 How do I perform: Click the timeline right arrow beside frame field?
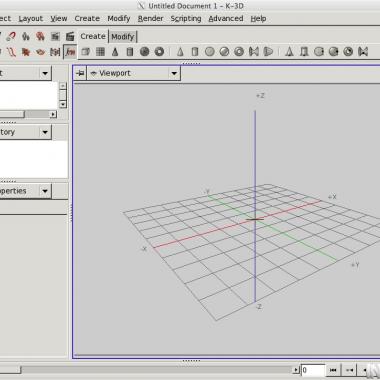tap(296, 370)
